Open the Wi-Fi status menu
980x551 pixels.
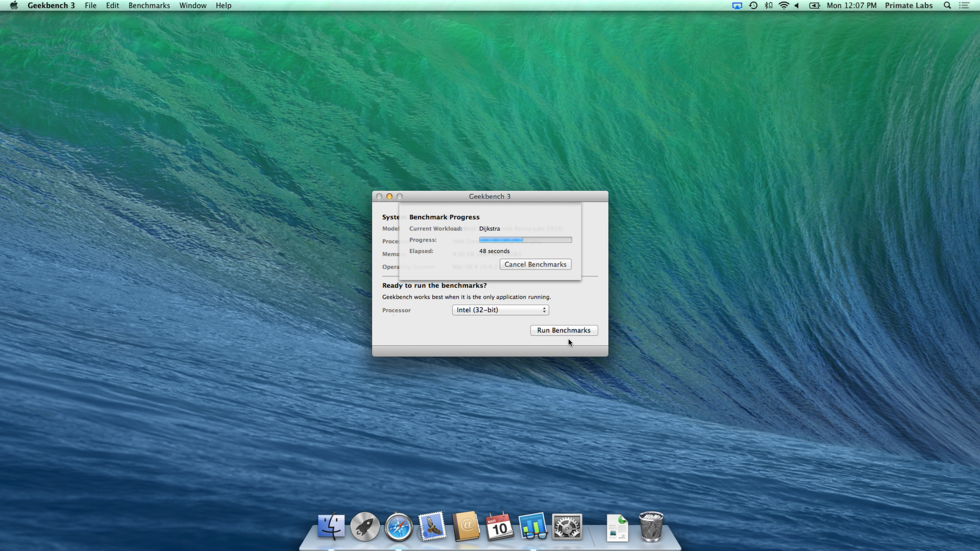783,5
